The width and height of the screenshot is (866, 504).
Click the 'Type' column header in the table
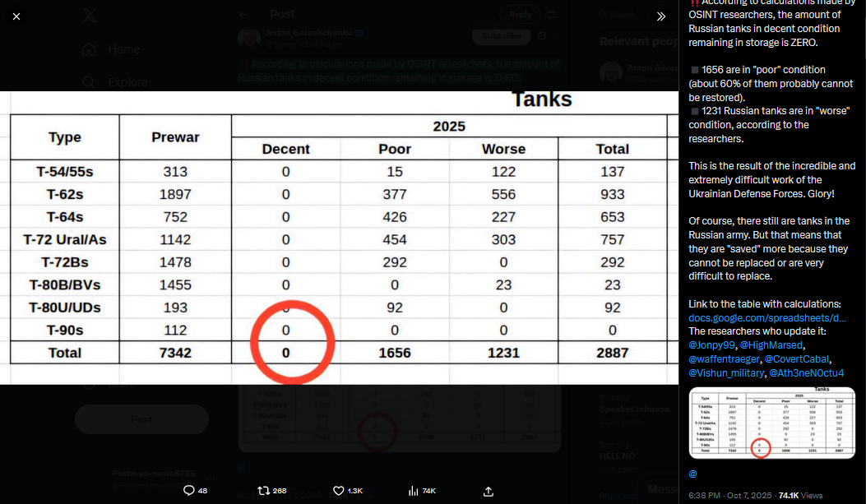pyautogui.click(x=65, y=137)
